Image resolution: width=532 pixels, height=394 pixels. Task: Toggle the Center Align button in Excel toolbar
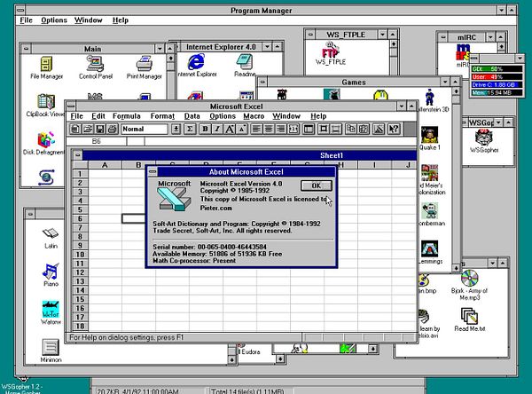(269, 129)
